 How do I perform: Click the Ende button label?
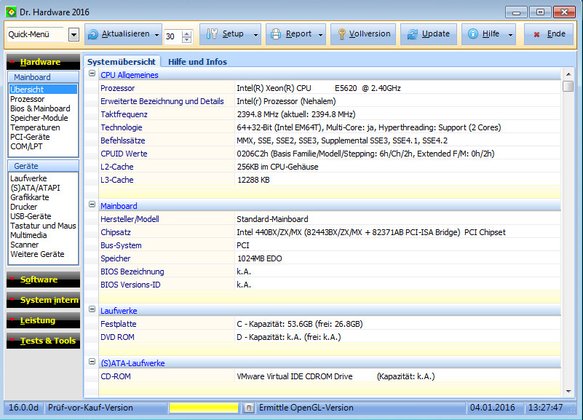tap(556, 34)
